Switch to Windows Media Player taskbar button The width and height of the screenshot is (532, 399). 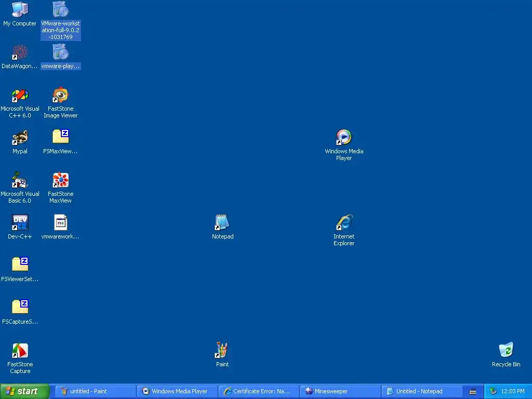click(x=177, y=391)
